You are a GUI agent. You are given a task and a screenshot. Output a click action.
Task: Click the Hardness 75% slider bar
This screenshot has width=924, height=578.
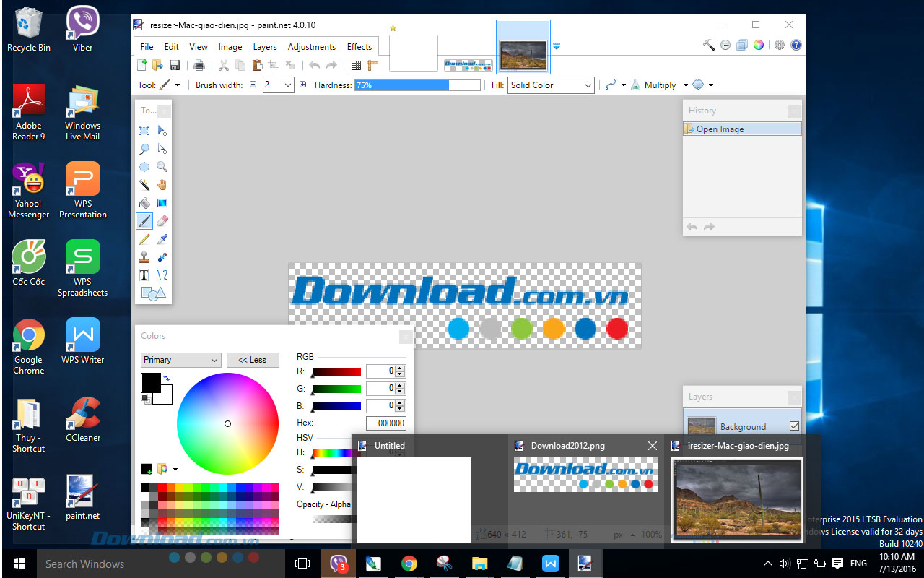[417, 85]
